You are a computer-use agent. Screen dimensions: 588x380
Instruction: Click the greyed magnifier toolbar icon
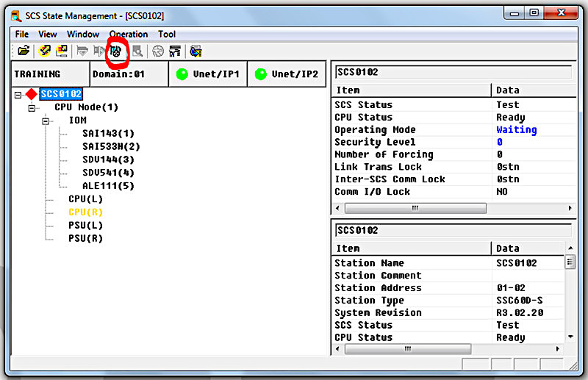(x=137, y=51)
